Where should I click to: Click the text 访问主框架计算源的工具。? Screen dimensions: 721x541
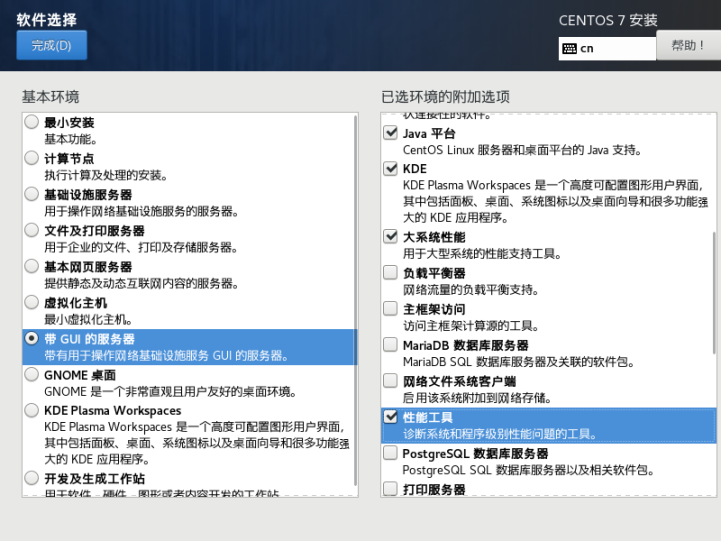click(x=471, y=326)
